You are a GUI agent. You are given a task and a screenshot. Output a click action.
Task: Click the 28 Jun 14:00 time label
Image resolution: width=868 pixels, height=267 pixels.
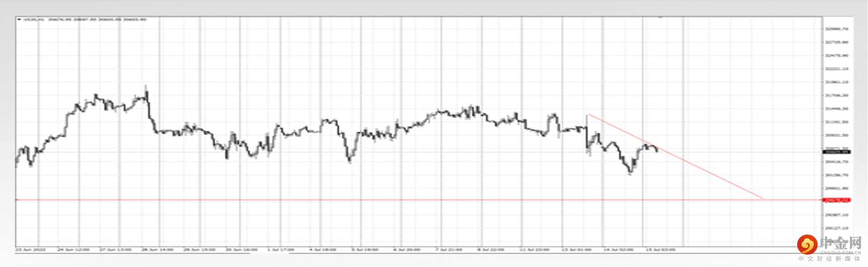(157, 250)
